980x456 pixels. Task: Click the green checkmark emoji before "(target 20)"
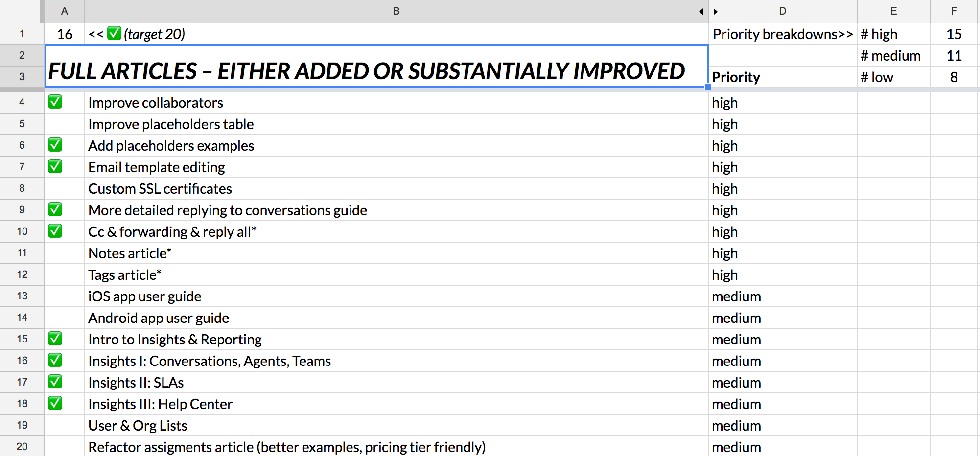pos(114,34)
